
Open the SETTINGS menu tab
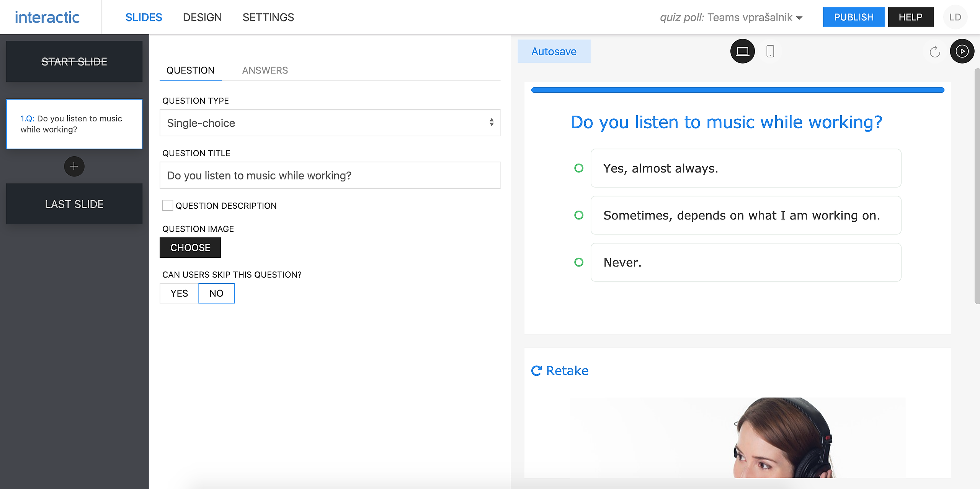268,17
